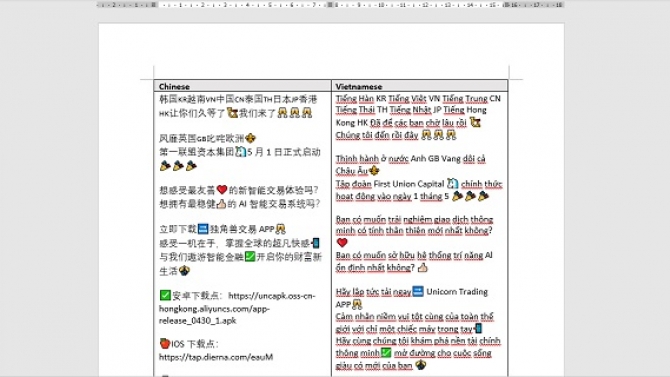Click 'hongkong.aliyuncs.com/app-' URL line
Viewport: 670px width, 377px height.
tap(214, 308)
